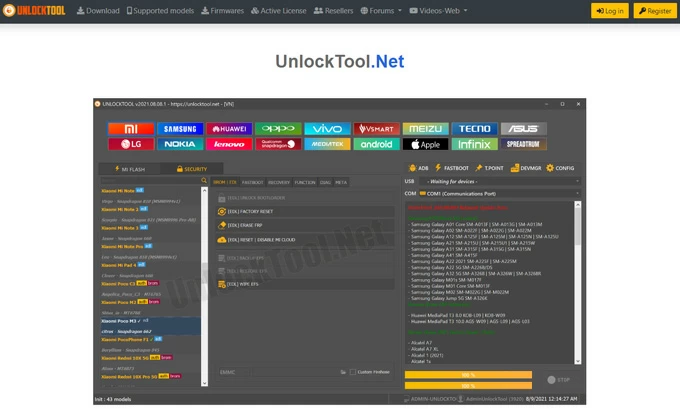Open the COM port dropdown
Screen dimensions: 680x410
pos(576,193)
